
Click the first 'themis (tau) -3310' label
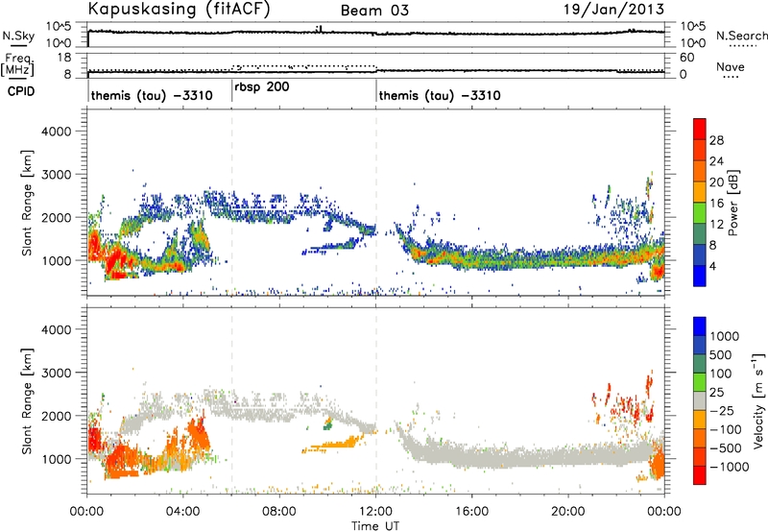(x=152, y=95)
